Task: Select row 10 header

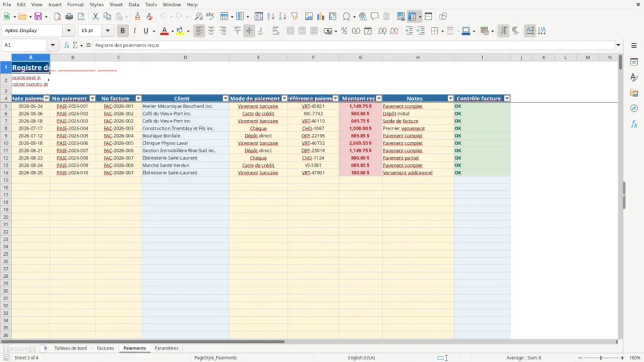Action: [6, 143]
